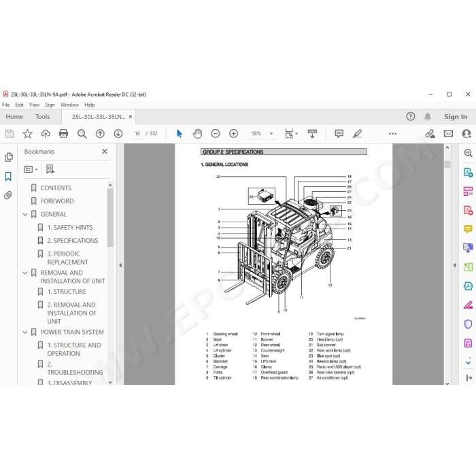Open Search tool in right pane
The image size is (476, 476).
click(x=468, y=153)
